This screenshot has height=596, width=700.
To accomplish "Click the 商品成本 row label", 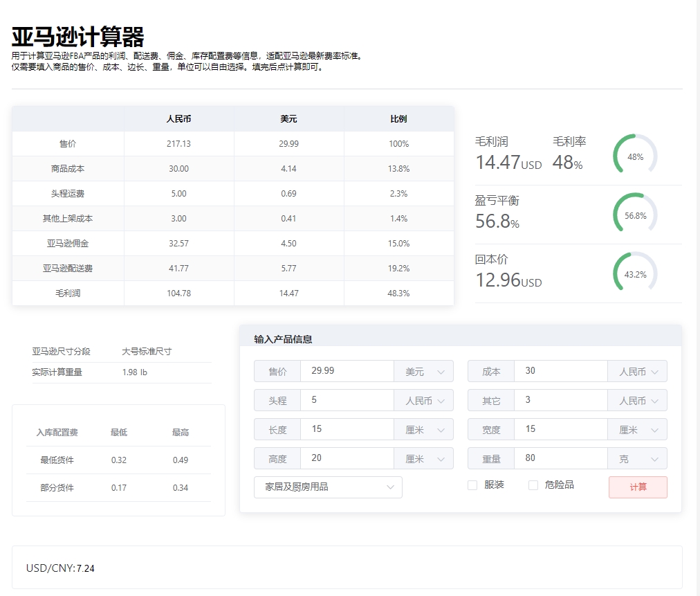I will pos(68,169).
